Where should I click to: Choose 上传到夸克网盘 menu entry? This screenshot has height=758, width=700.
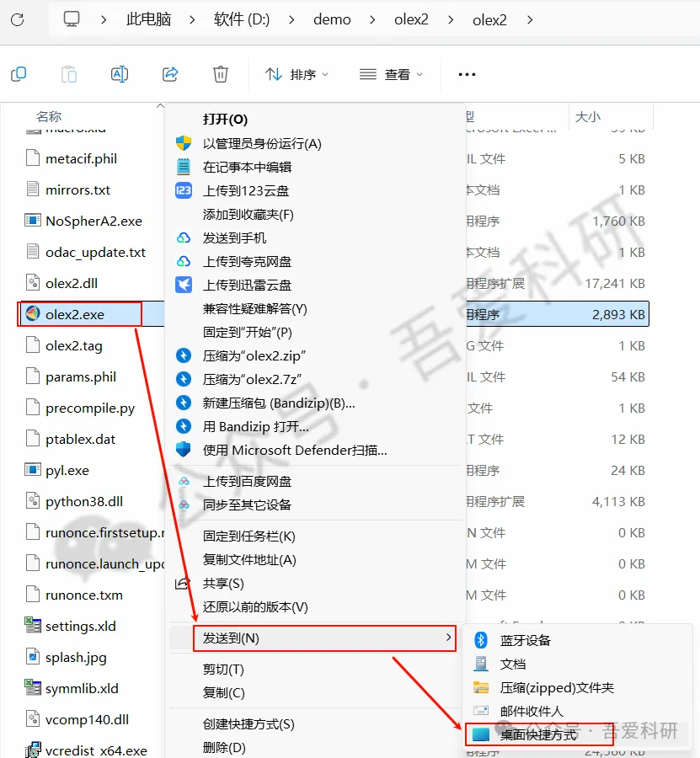[247, 262]
